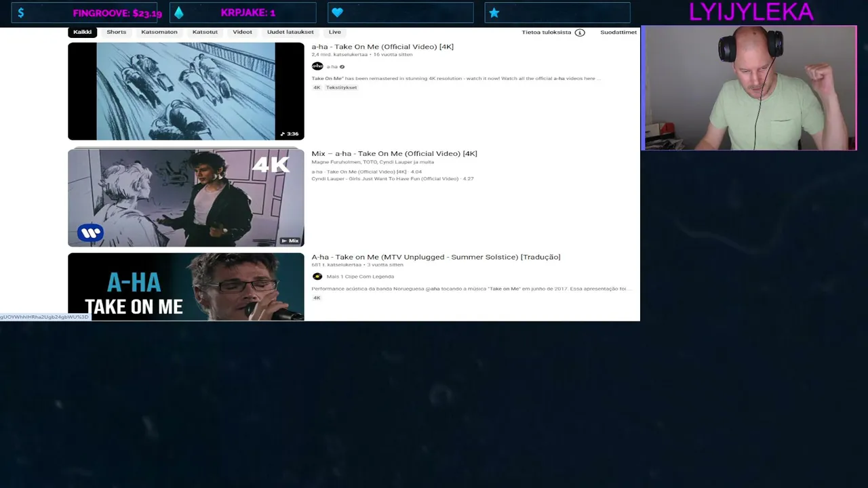Screen dimensions: 868x488
Task: Filter results by Katsotut
Action: tap(205, 32)
